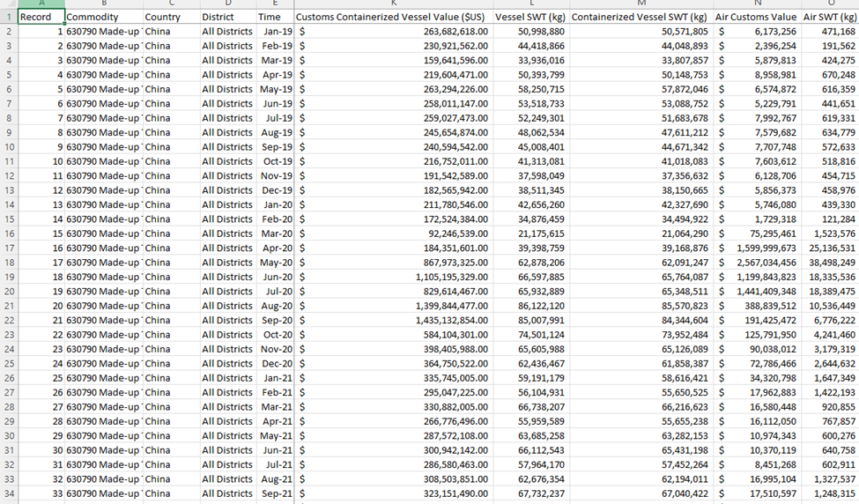This screenshot has width=859, height=504.
Task: Select Customs Containerized Vessel Value header cell
Action: (393, 17)
